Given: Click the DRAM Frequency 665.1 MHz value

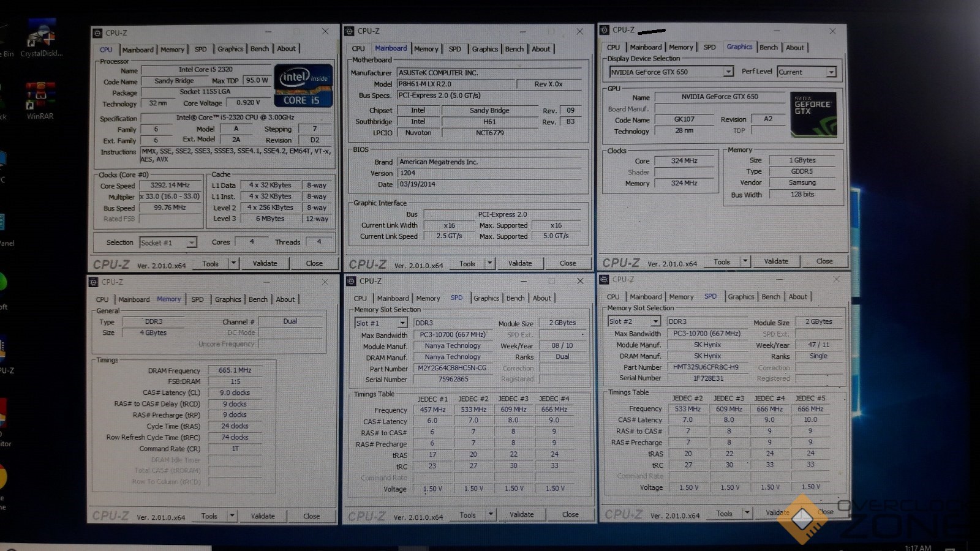Looking at the screenshot, I should coord(235,370).
